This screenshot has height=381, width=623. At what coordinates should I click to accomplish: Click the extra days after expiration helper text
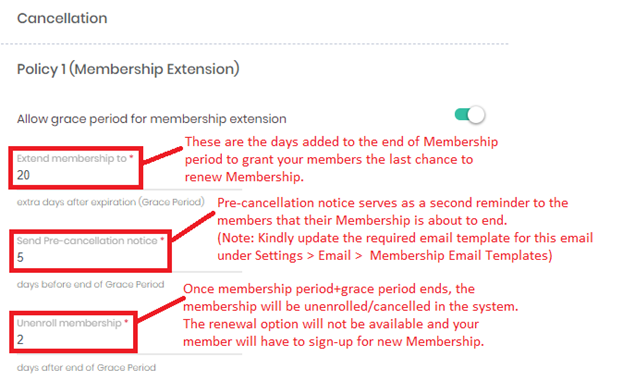(x=110, y=202)
